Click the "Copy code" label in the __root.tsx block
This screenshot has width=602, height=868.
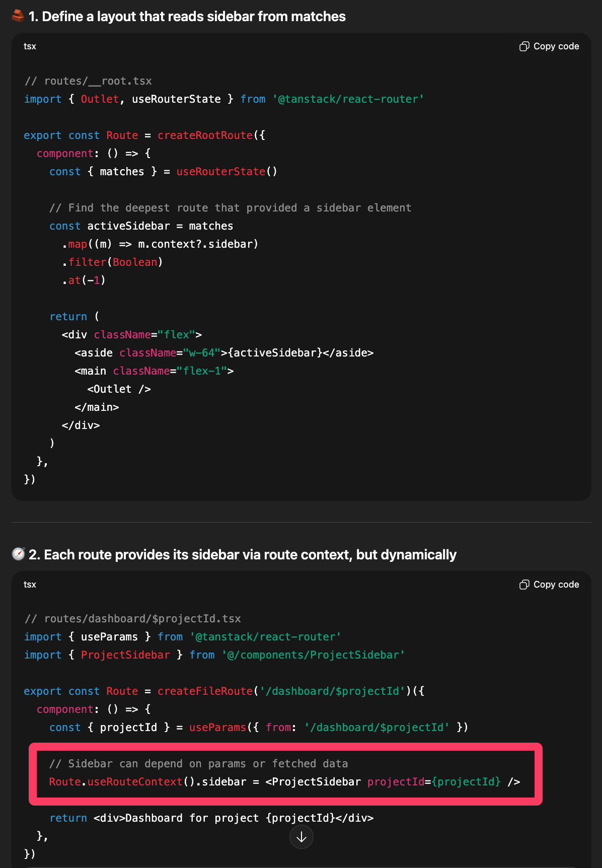coord(556,46)
